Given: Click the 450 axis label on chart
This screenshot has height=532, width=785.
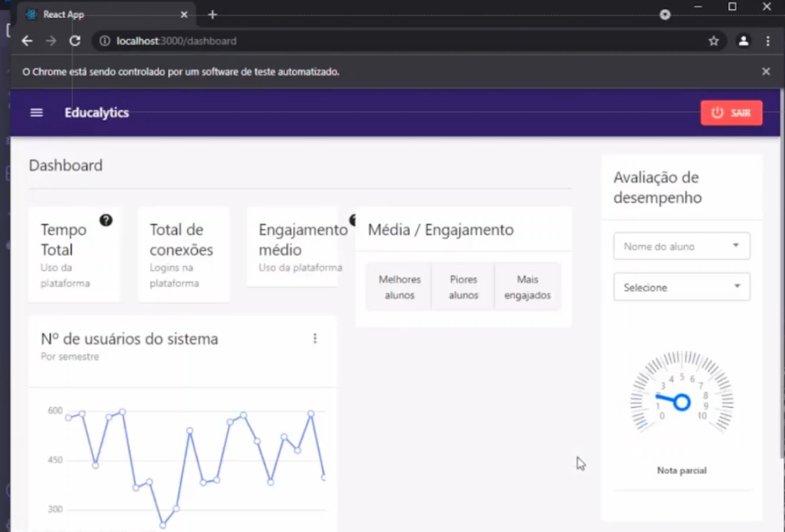Looking at the screenshot, I should (55, 460).
